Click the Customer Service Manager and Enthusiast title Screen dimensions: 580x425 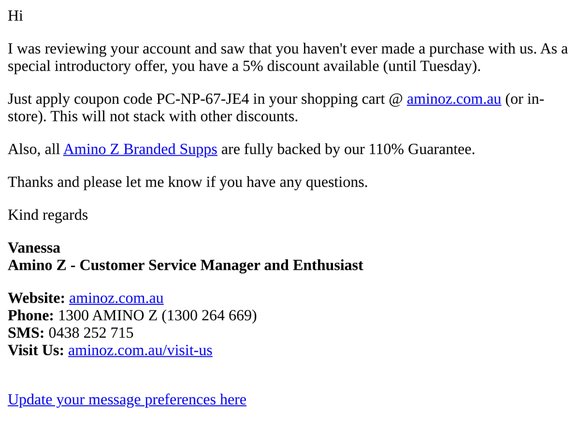pos(221,265)
